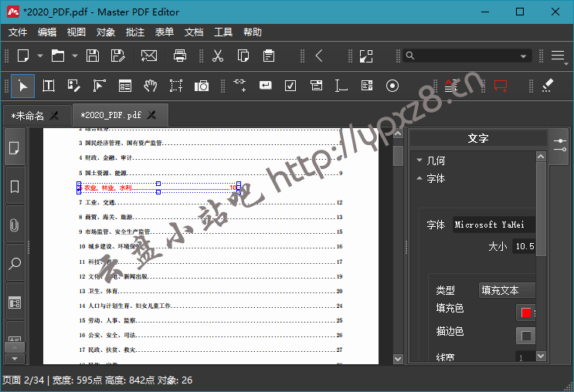Create a new document

(23, 56)
